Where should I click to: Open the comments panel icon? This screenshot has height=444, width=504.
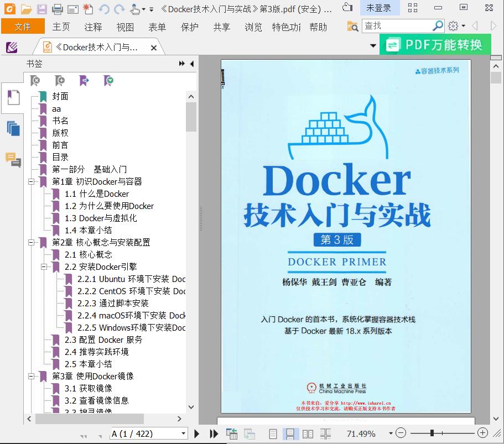pyautogui.click(x=13, y=160)
